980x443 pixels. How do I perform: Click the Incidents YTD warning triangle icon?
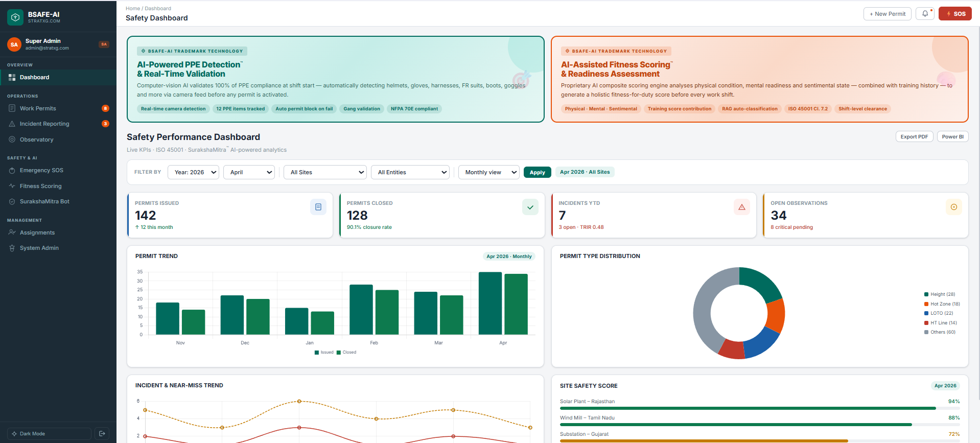coord(742,207)
